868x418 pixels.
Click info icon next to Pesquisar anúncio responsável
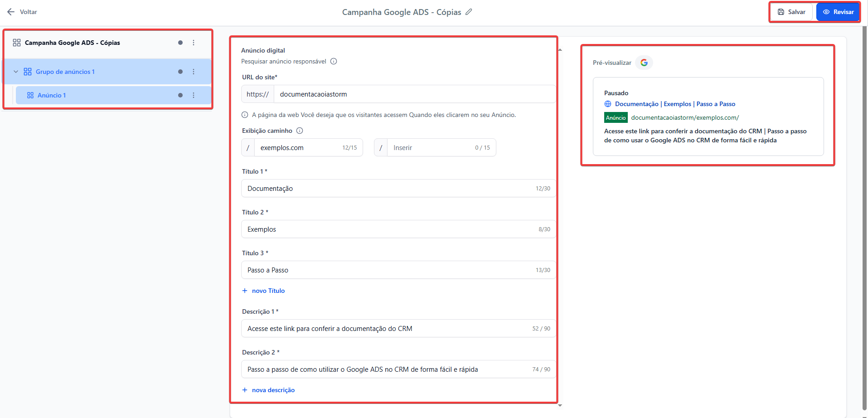tap(334, 62)
